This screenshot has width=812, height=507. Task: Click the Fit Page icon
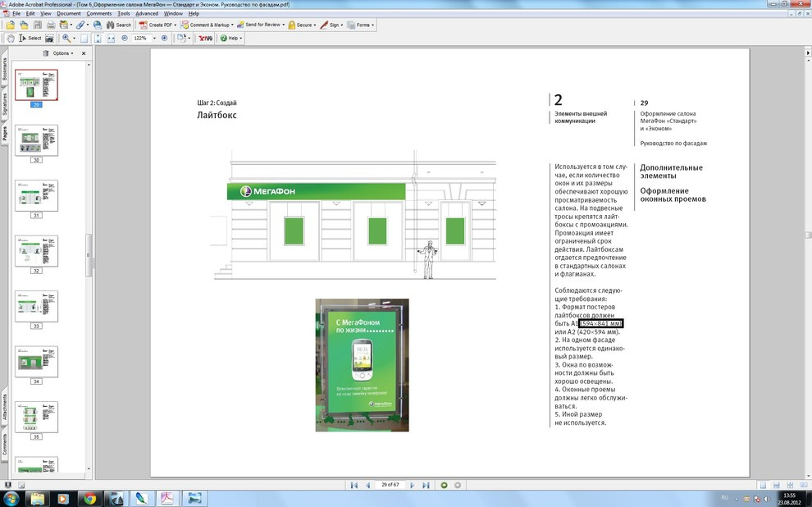tap(98, 39)
